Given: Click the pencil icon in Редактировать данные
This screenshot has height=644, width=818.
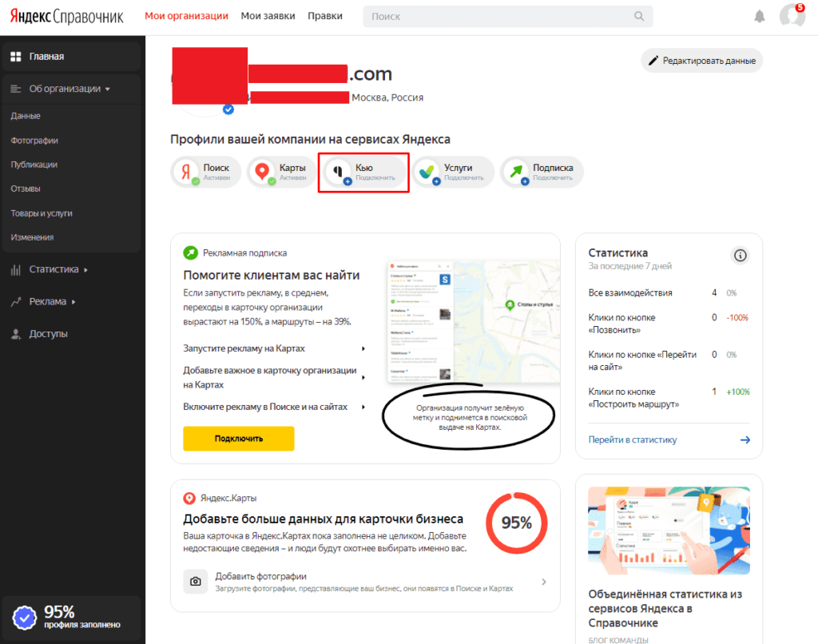Looking at the screenshot, I should coord(653,61).
